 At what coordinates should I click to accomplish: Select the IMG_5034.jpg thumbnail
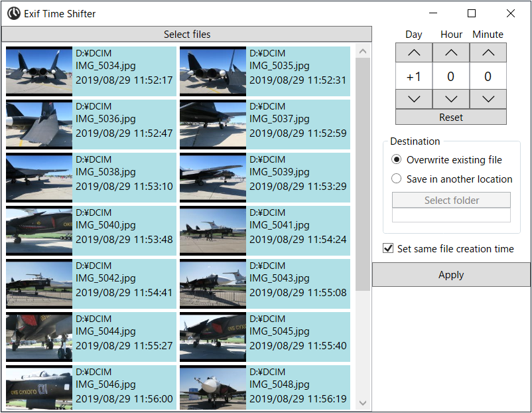point(39,71)
